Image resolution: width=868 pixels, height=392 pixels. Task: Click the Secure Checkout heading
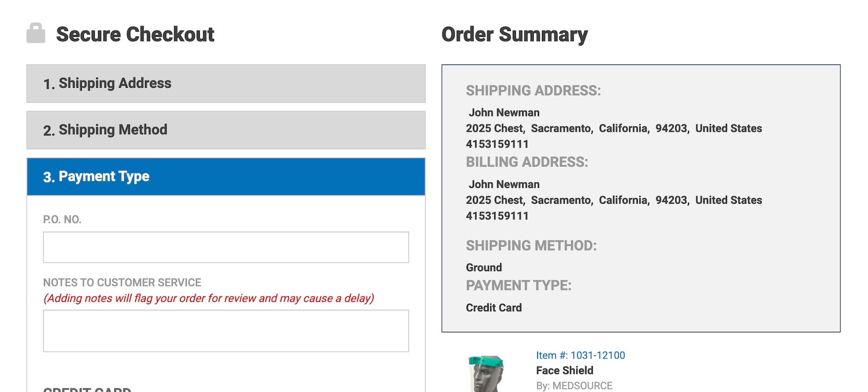tap(135, 35)
